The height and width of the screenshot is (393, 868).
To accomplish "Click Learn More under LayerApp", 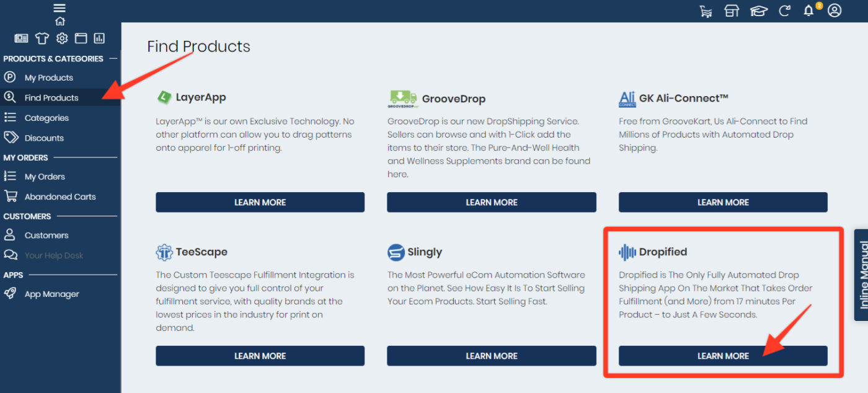I will 260,202.
